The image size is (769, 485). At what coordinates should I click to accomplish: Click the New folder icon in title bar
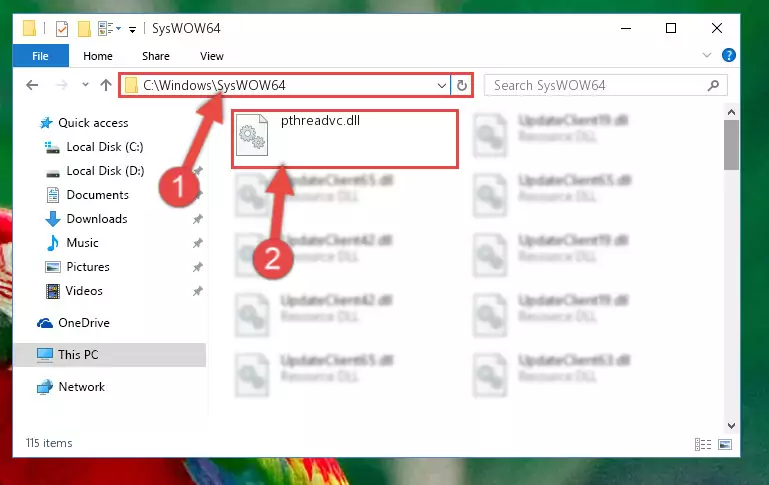click(84, 29)
